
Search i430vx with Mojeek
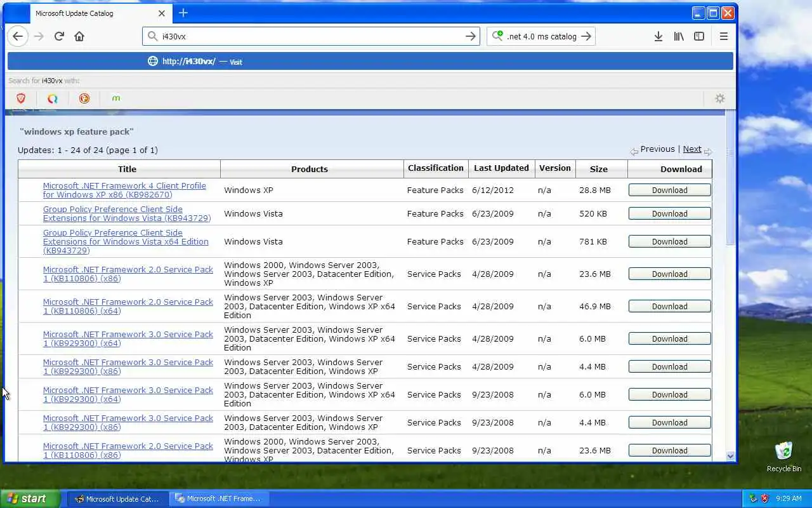click(x=115, y=98)
